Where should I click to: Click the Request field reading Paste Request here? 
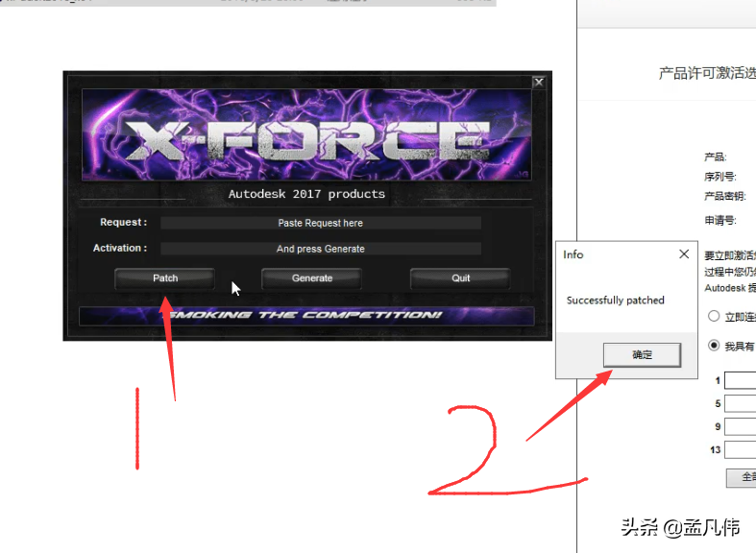(x=321, y=223)
